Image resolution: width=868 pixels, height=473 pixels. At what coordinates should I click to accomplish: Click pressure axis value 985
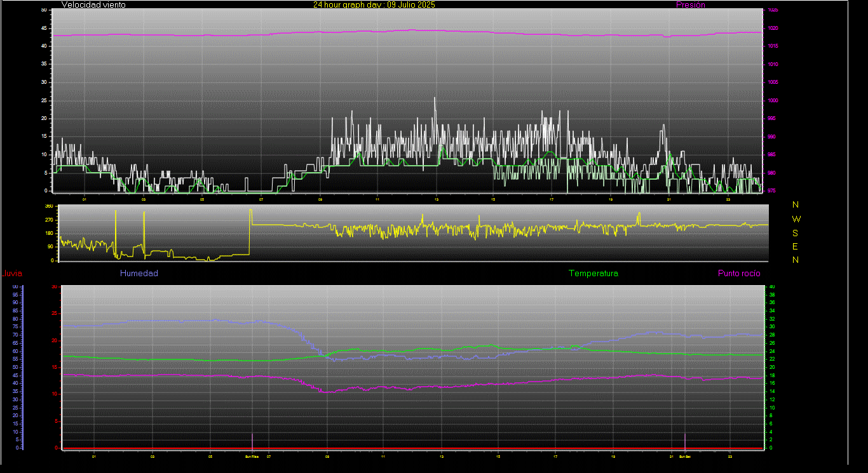(771, 155)
